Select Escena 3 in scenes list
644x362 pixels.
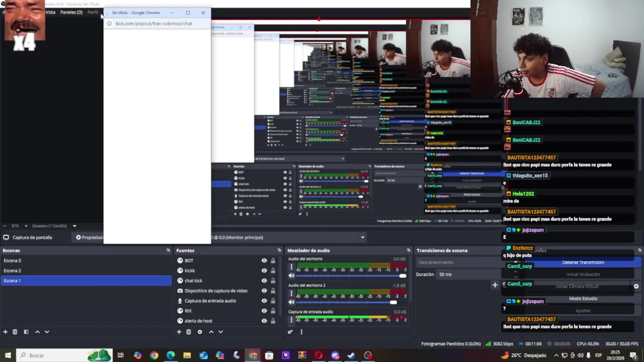[x=86, y=260]
